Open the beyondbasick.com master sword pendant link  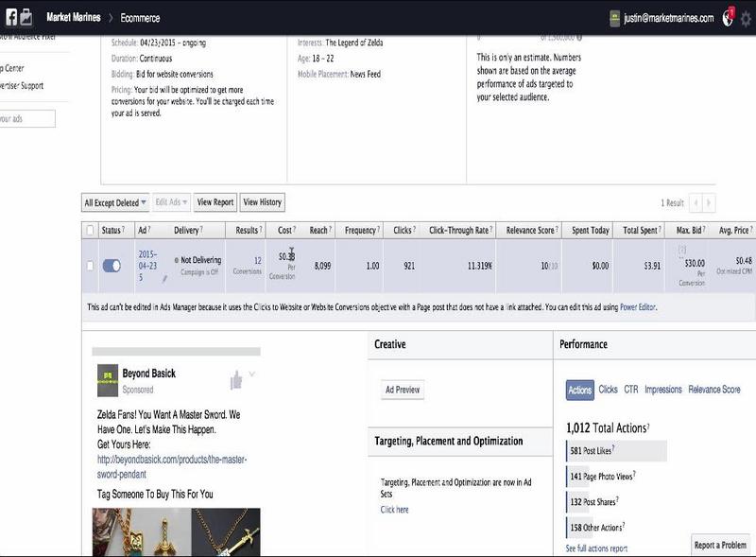pyautogui.click(x=172, y=467)
